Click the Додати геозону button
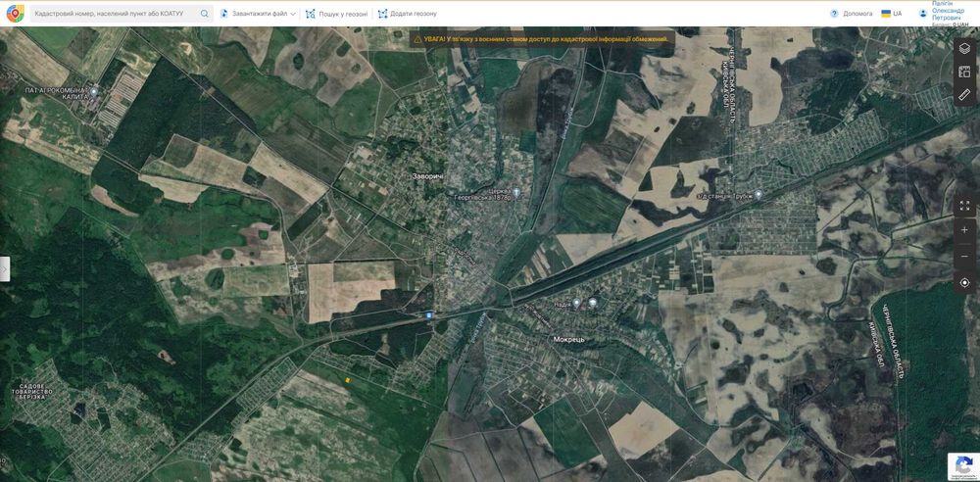 (x=408, y=13)
